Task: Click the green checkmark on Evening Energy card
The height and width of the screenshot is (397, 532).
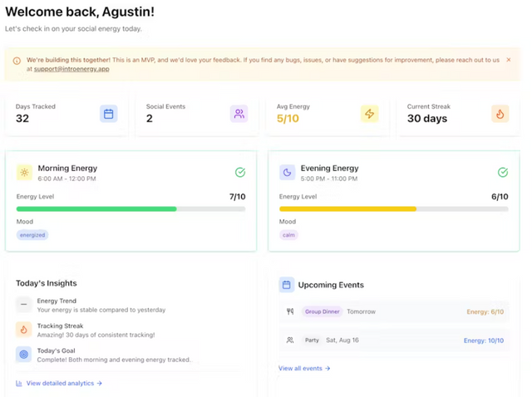Action: pos(503,172)
